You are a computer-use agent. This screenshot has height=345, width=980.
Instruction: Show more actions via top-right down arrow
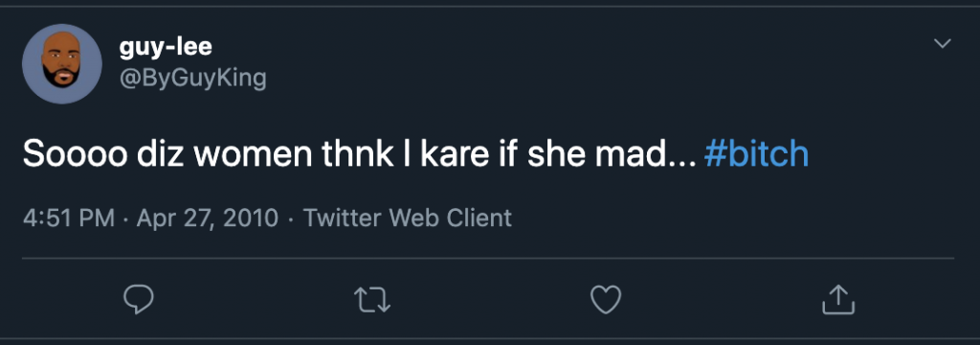tap(942, 44)
